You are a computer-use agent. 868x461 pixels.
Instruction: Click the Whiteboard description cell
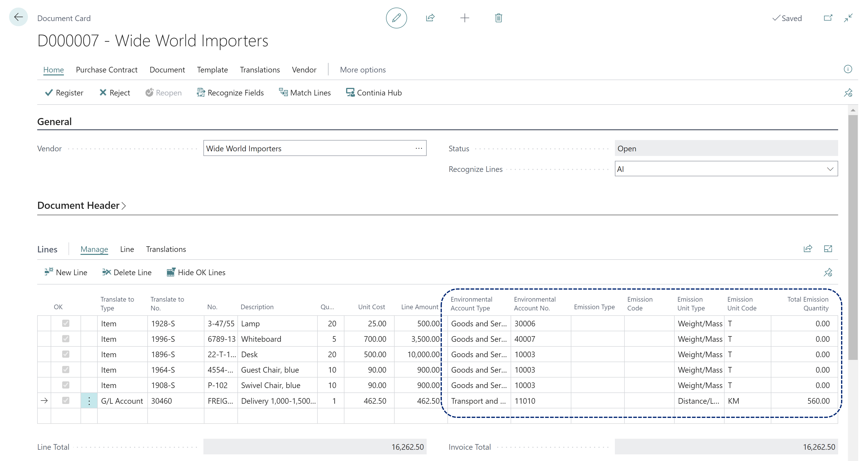(277, 339)
